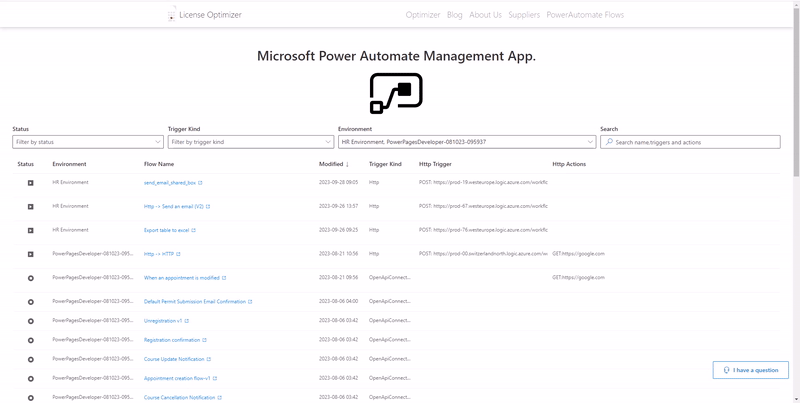Click the status icon for send_email_shared_box

click(x=31, y=183)
